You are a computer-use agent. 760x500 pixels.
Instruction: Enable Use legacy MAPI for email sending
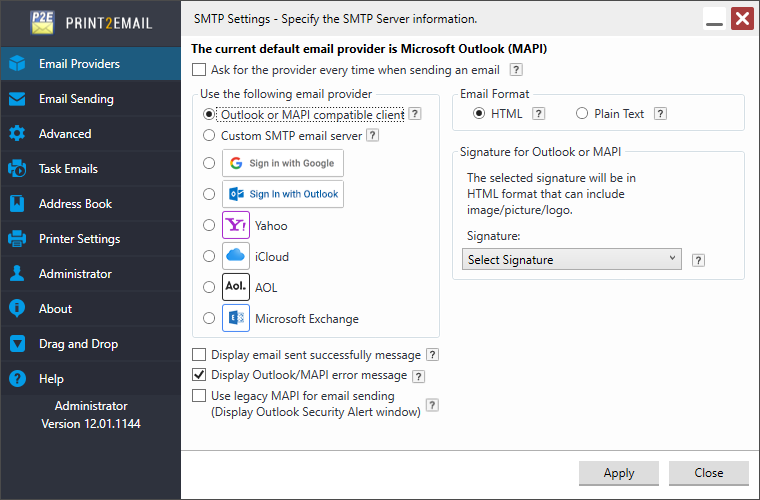click(199, 396)
